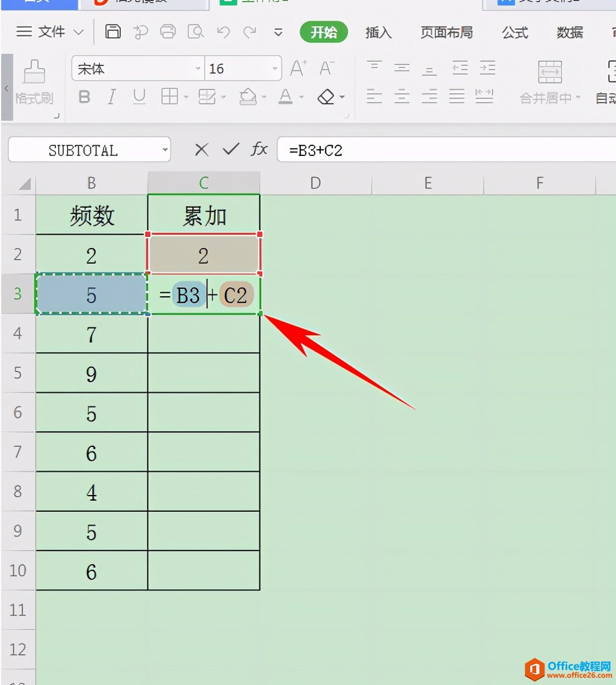
Task: Increase indent icon
Action: (x=487, y=68)
